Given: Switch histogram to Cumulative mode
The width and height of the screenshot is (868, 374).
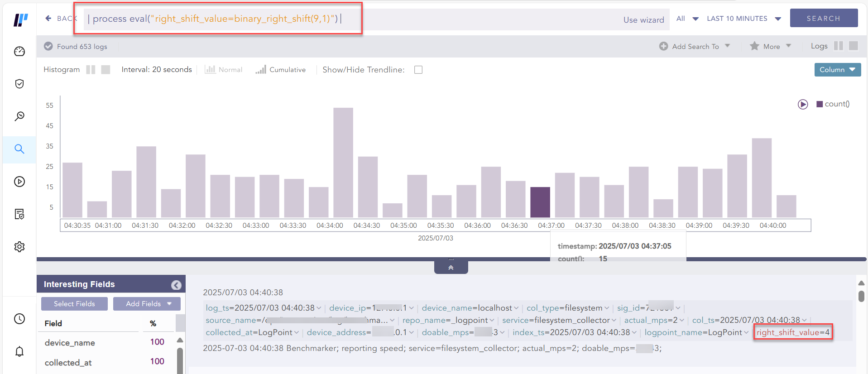Looking at the screenshot, I should point(280,70).
